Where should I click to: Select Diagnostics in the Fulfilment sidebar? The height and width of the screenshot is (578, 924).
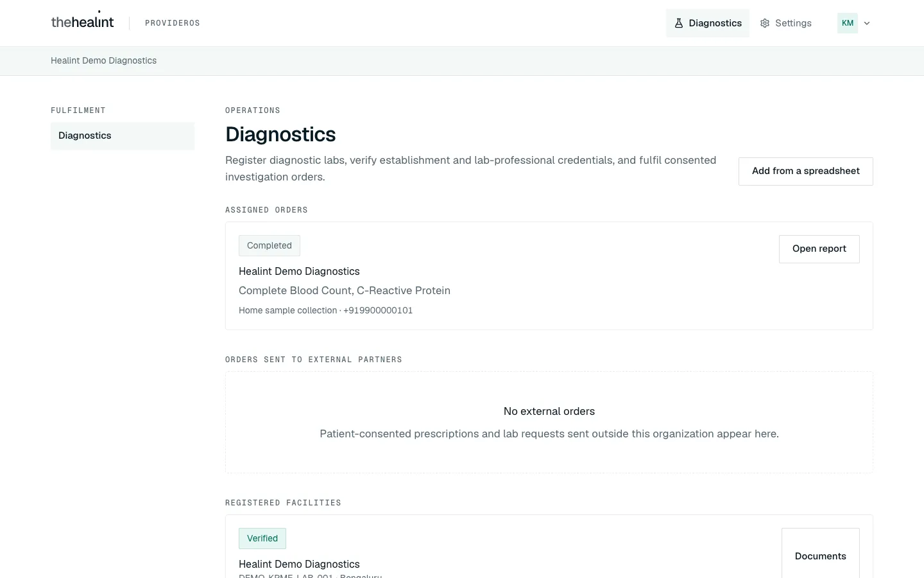123,136
